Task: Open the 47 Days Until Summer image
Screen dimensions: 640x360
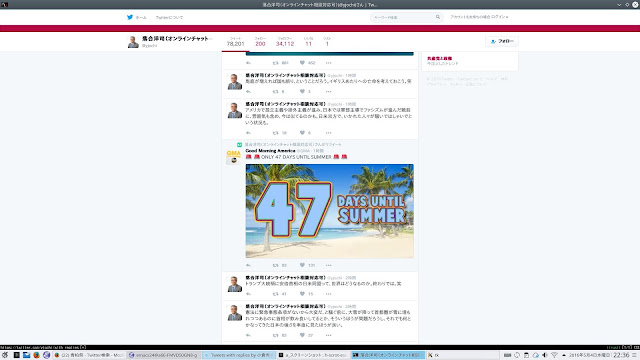Action: point(329,211)
